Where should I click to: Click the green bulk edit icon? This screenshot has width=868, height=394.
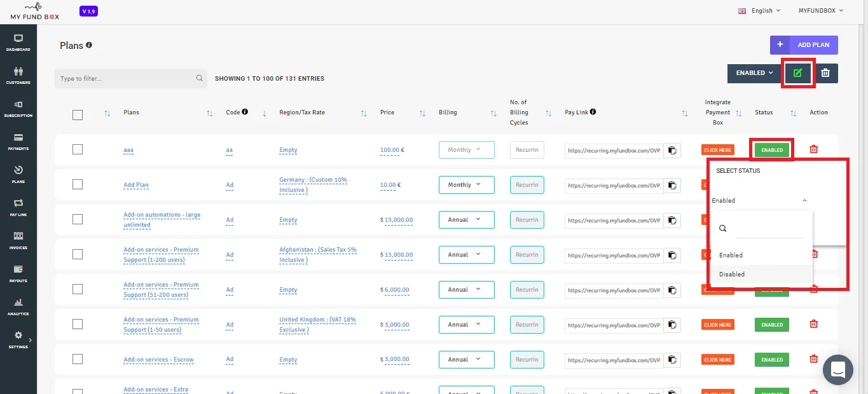coord(797,73)
